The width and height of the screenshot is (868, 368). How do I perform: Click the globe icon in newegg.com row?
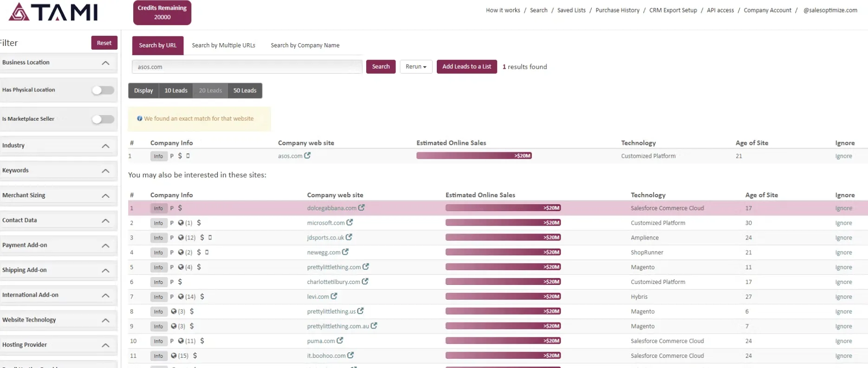181,252
